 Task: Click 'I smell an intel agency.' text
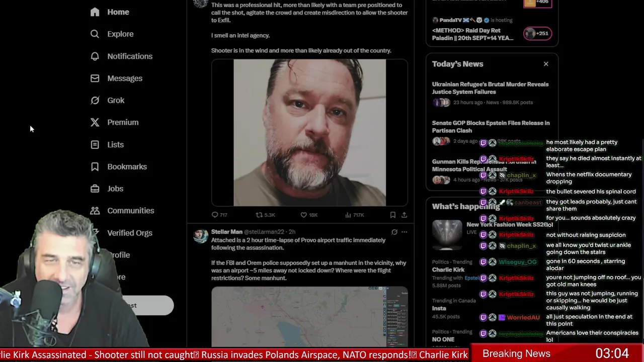click(240, 36)
